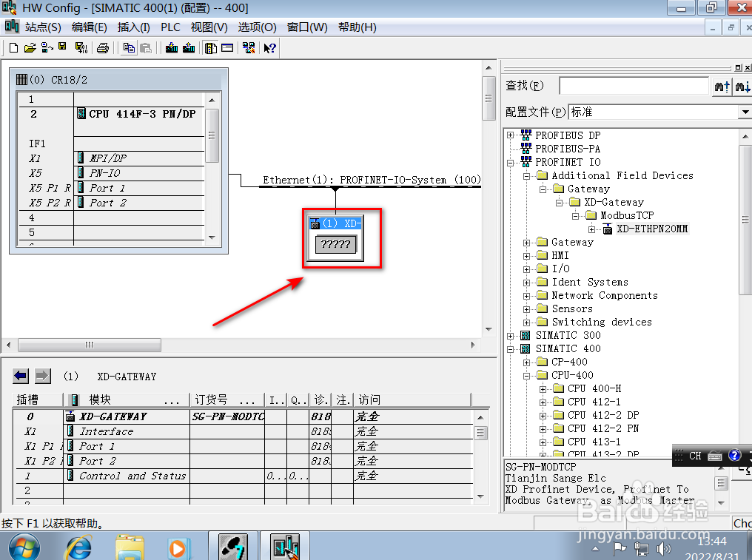This screenshot has width=752, height=560.
Task: Click the rack window vertical scrollbar thumb
Action: pyautogui.click(x=212, y=135)
